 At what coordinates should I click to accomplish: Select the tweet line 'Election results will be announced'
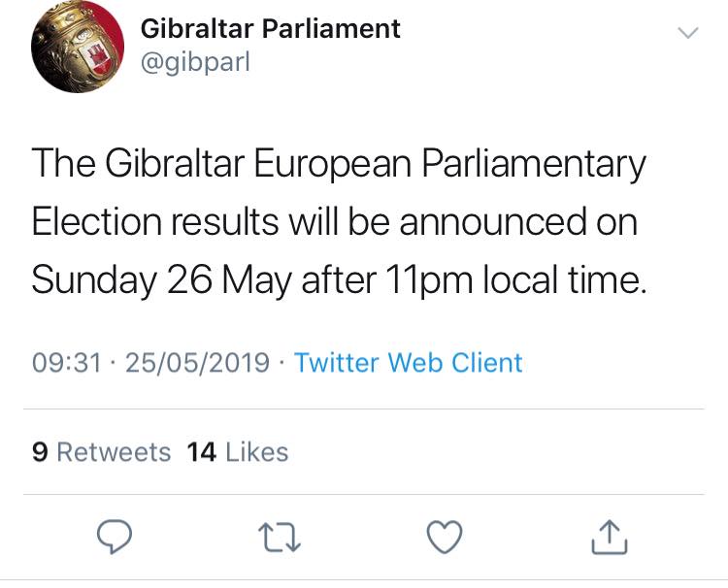coord(334,221)
